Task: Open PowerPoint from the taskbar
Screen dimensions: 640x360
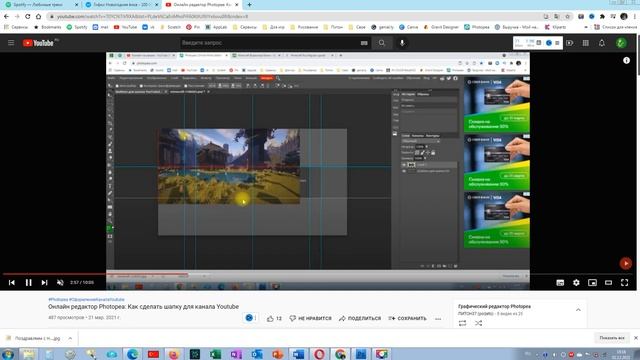Action: [278, 354]
